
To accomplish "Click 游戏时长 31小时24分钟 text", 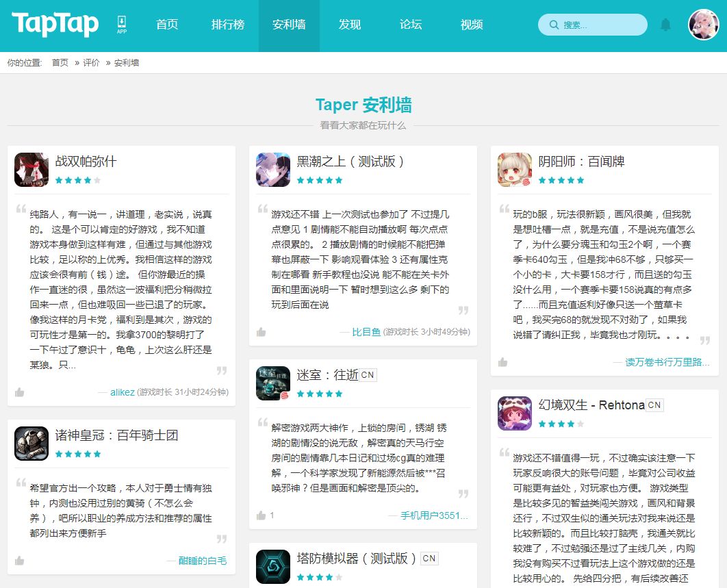I will click(x=183, y=392).
